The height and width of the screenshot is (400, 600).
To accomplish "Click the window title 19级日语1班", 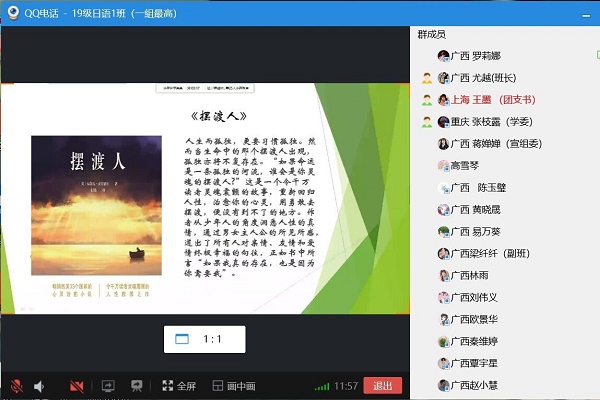I will tap(98, 13).
